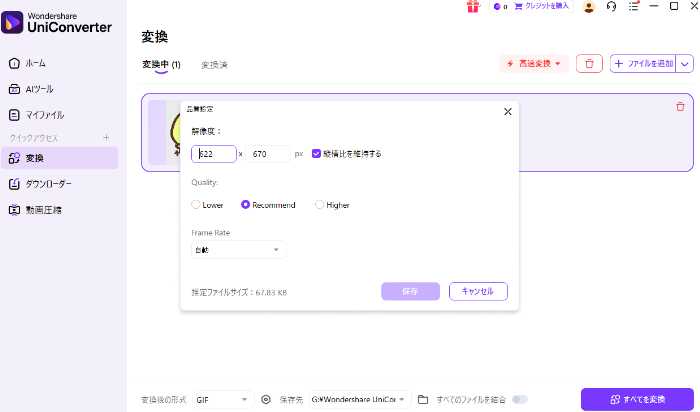The image size is (700, 412).
Task: Open the Frame Rate dropdown
Action: (x=238, y=250)
